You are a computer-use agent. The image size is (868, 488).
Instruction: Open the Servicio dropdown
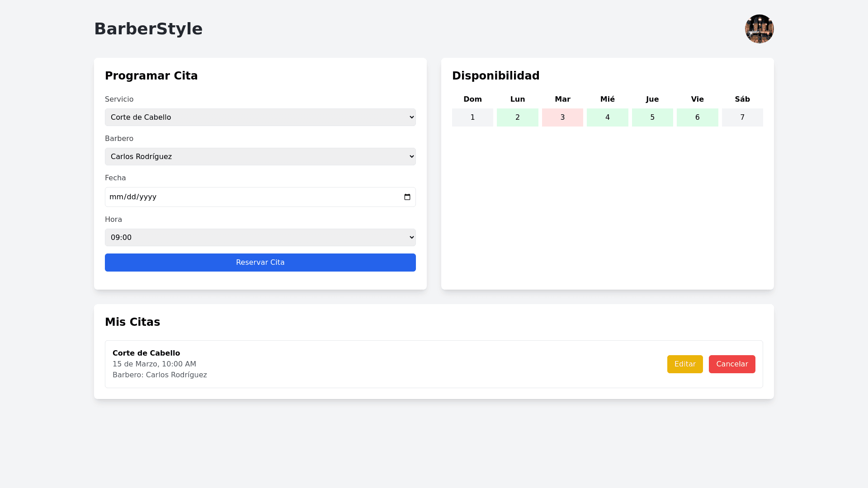pos(260,117)
